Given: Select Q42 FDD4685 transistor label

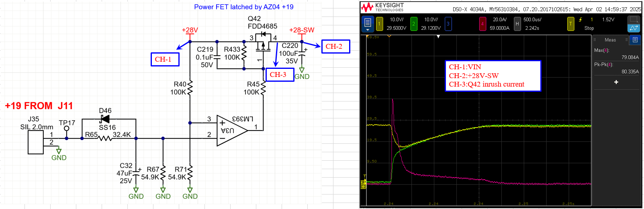Looking at the screenshot, I should tap(262, 23).
